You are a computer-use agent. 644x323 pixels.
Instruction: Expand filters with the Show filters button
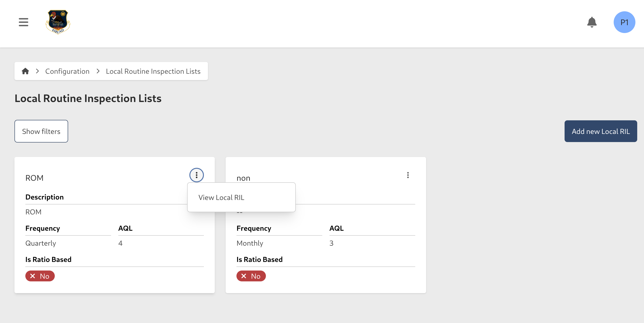click(x=41, y=131)
